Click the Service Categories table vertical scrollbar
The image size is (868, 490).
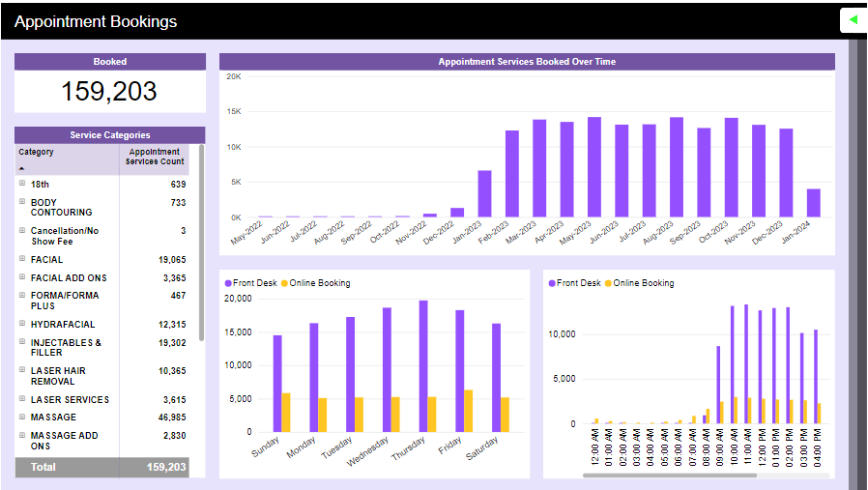201,242
